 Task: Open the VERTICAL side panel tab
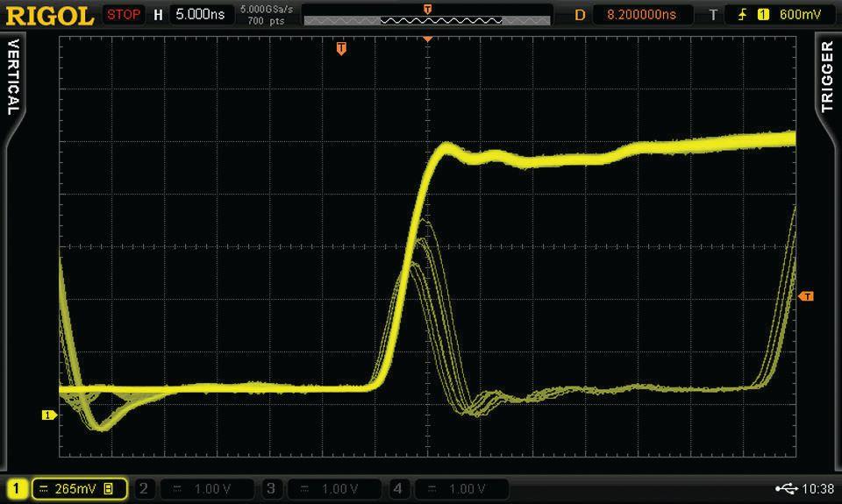pos(13,76)
